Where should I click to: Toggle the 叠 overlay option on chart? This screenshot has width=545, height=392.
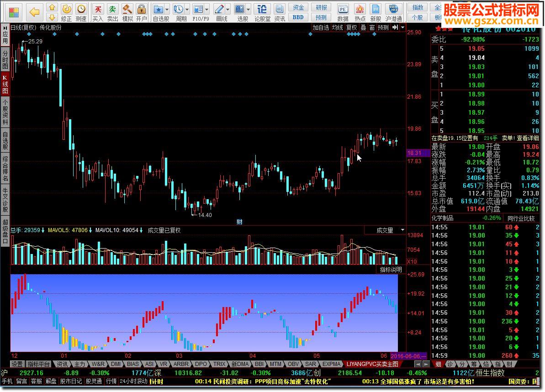pyautogui.click(x=363, y=27)
